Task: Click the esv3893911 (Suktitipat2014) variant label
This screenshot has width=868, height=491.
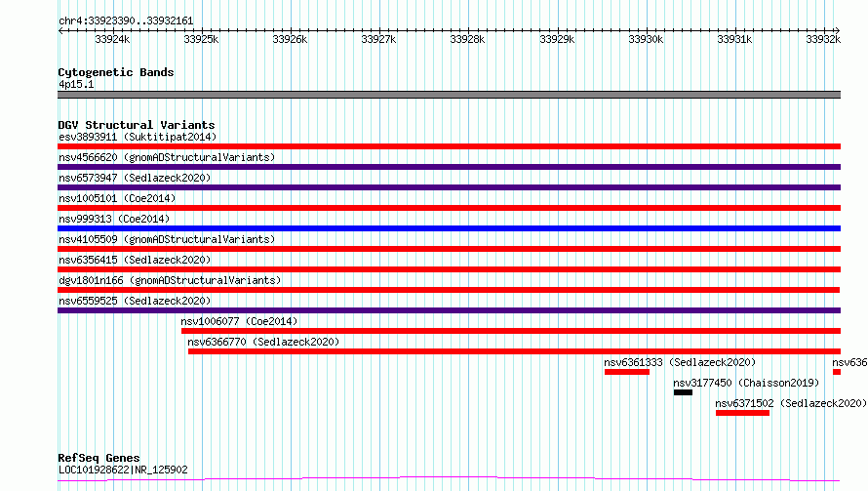Action: [138, 137]
